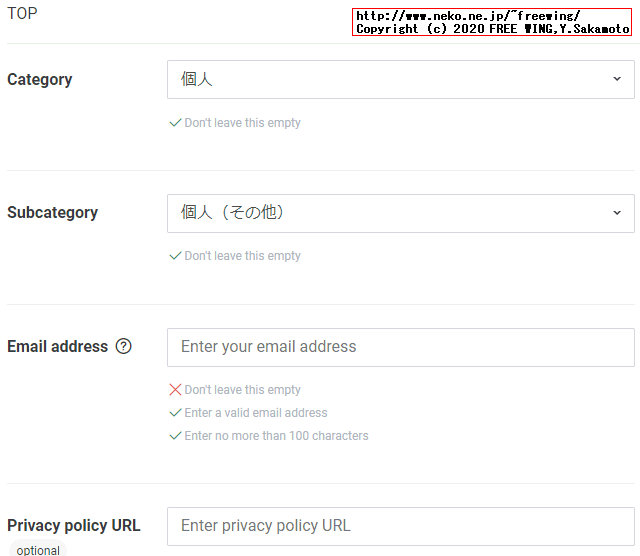The width and height of the screenshot is (640, 556).
Task: Click the optional badge under Privacy policy
Action: point(38,550)
